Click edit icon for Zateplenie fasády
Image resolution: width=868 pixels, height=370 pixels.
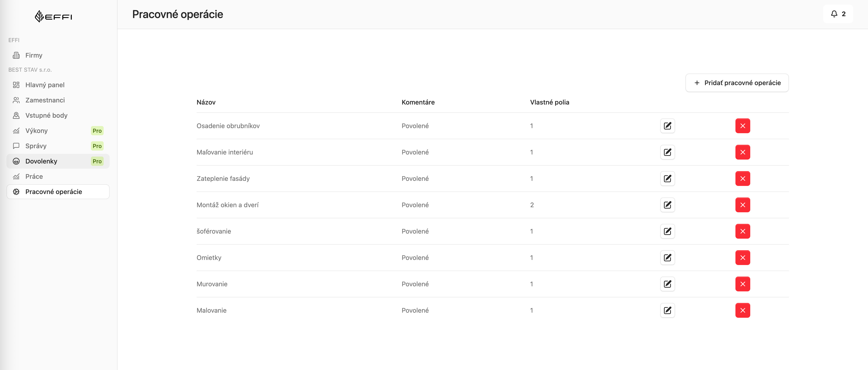667,179
